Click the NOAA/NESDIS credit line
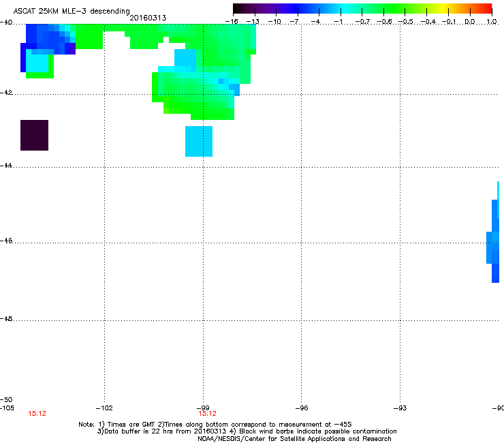The image size is (504, 443). 294,439
